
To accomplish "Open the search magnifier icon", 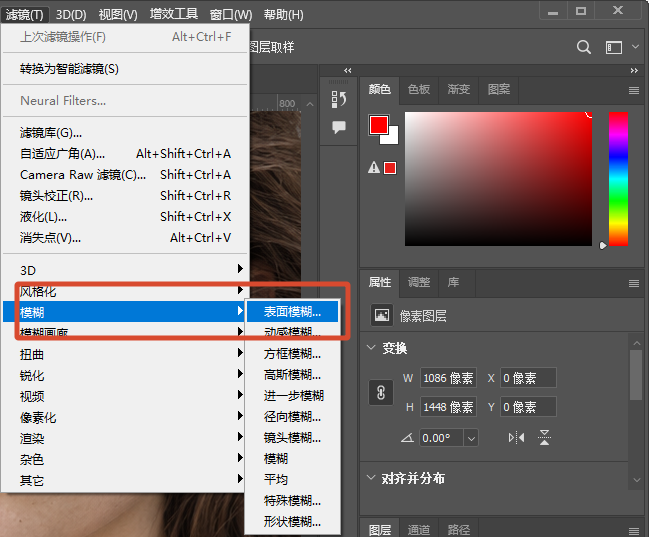I will click(x=584, y=47).
